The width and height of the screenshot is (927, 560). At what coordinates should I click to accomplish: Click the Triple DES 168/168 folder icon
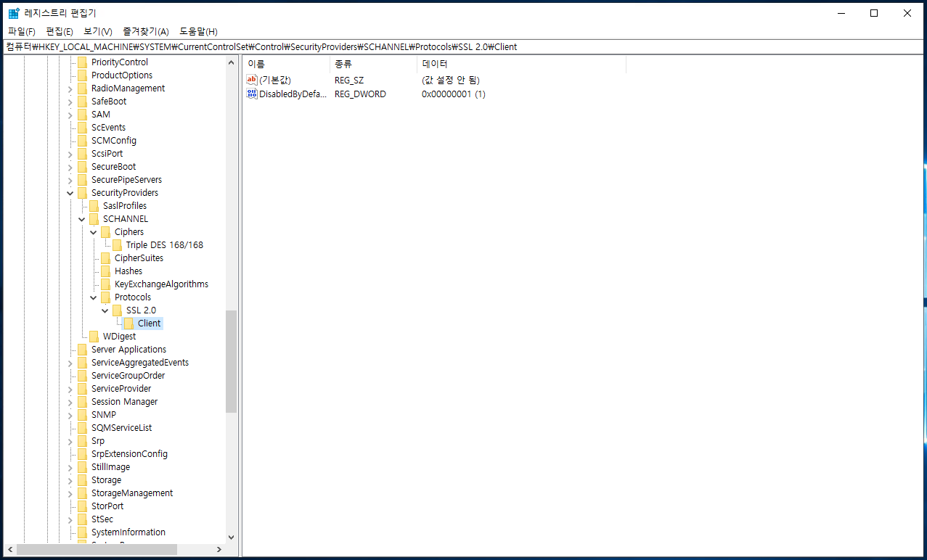point(117,245)
